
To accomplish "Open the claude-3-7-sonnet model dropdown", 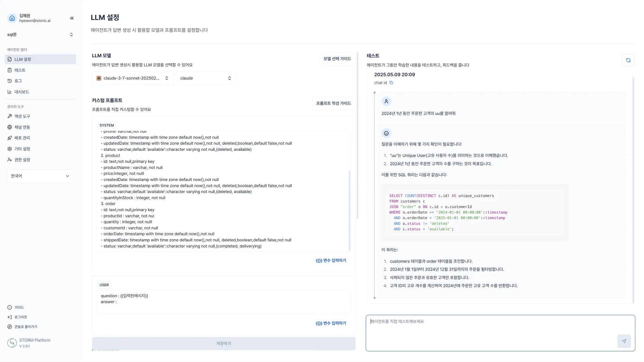I will [x=132, y=78].
